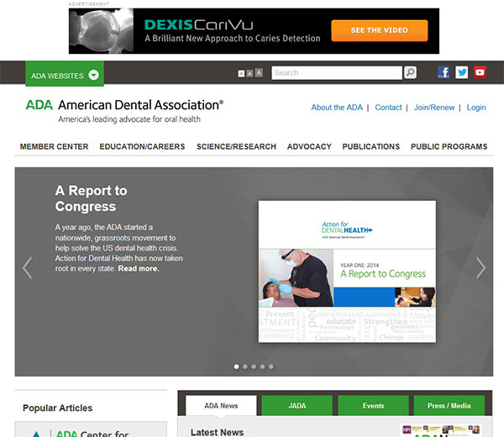
Task: Open ADA's Facebook page icon
Action: tap(444, 72)
